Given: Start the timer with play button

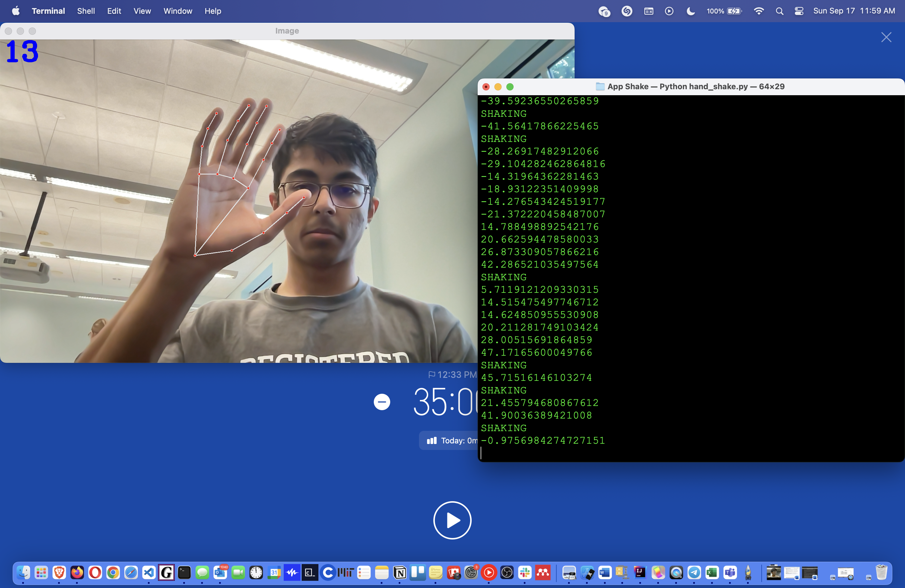Looking at the screenshot, I should pyautogui.click(x=452, y=520).
